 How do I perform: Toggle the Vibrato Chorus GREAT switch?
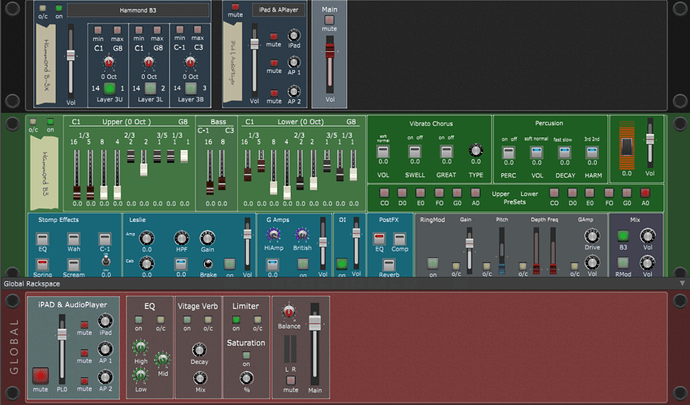[446, 152]
